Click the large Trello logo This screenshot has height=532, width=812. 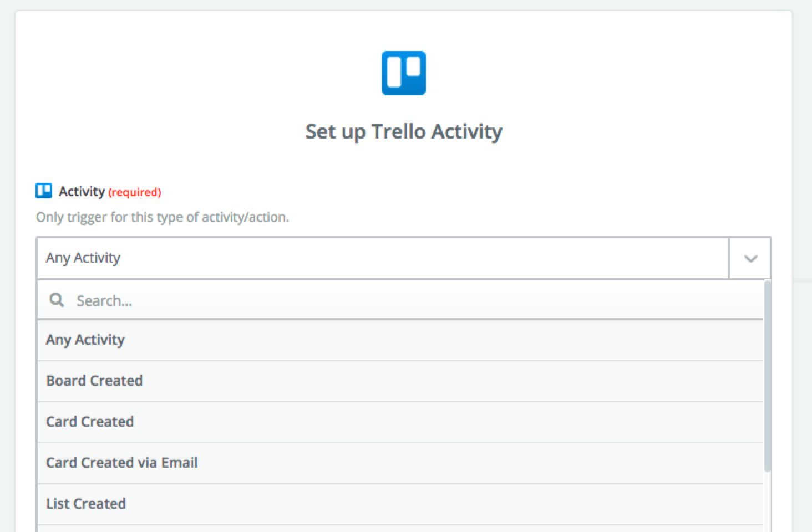[x=403, y=73]
